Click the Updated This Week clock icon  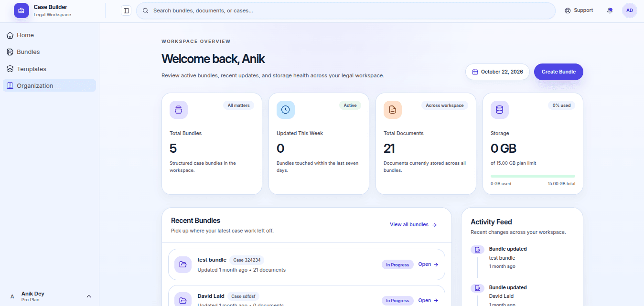(286, 110)
